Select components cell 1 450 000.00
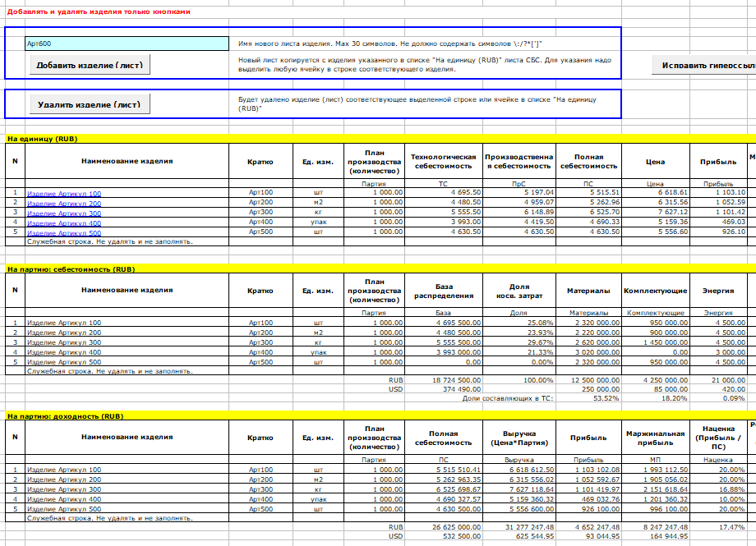756x546 pixels. click(x=655, y=342)
